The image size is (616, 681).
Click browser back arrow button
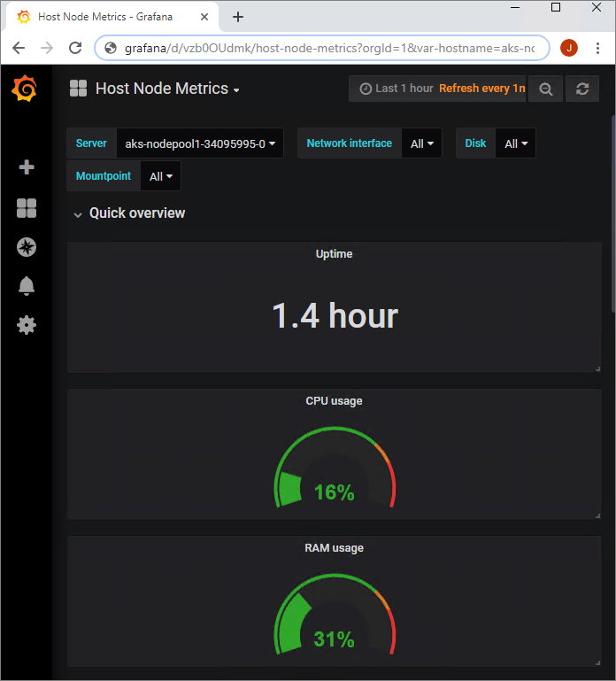click(x=19, y=48)
